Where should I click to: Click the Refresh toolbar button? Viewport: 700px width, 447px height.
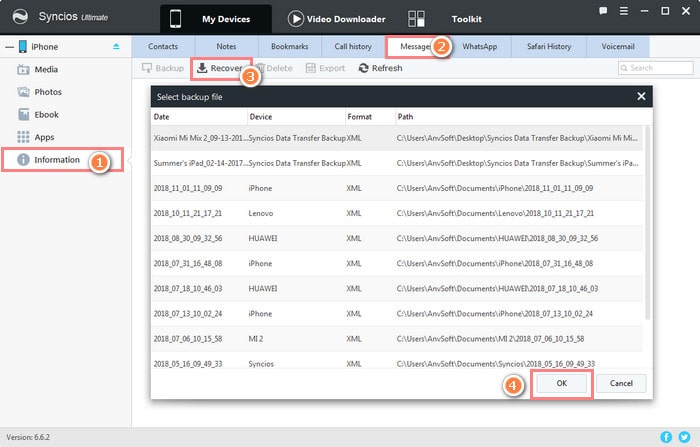point(380,68)
